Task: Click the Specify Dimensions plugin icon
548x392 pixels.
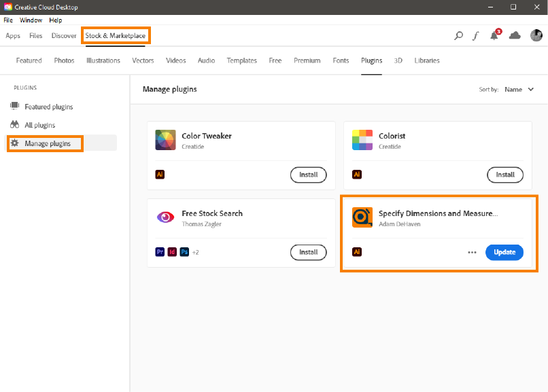Action: [x=362, y=217]
